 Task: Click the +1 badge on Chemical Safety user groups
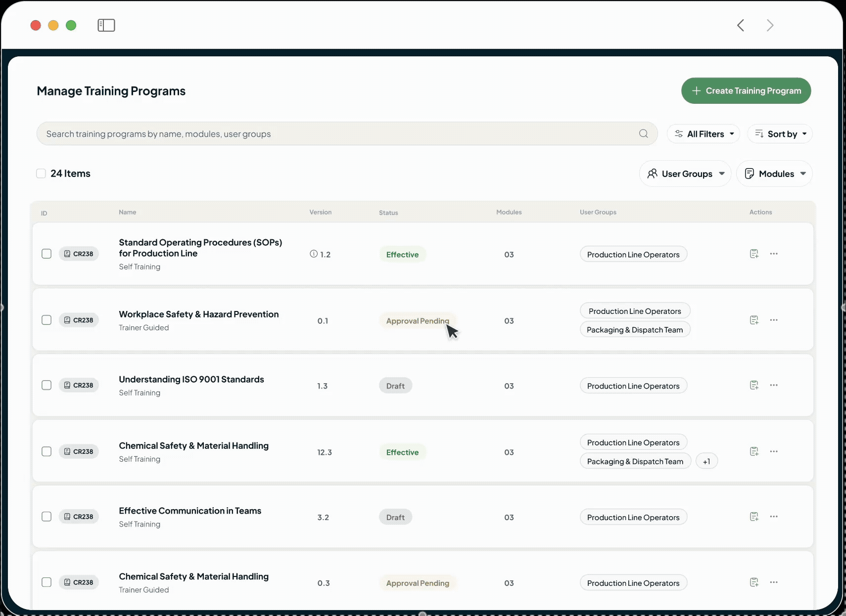[706, 461]
